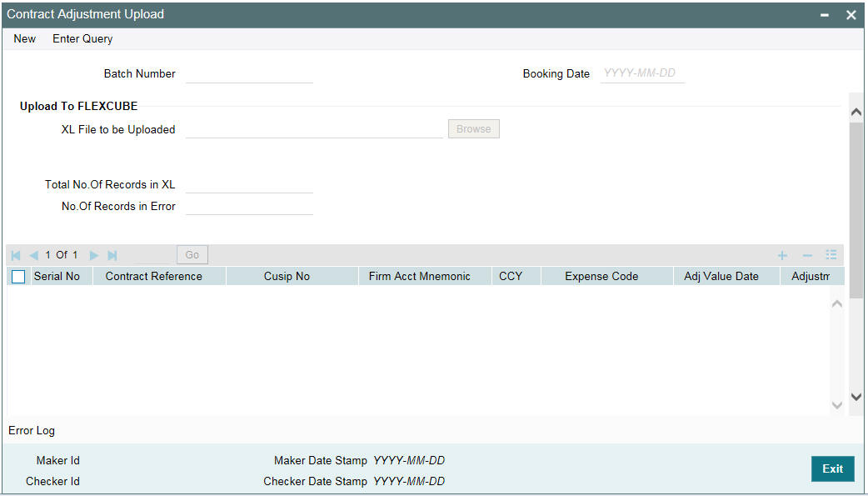The width and height of the screenshot is (868, 496).
Task: Open single record view icon
Action: coord(831,255)
